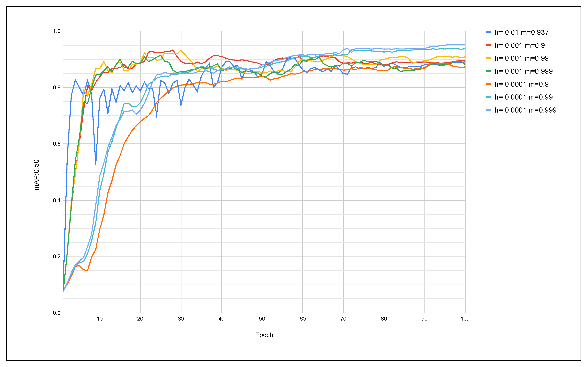The image size is (588, 367).
Task: Click the 'lr= 0.001 m=0.9' legend label
Action: pyautogui.click(x=520, y=45)
